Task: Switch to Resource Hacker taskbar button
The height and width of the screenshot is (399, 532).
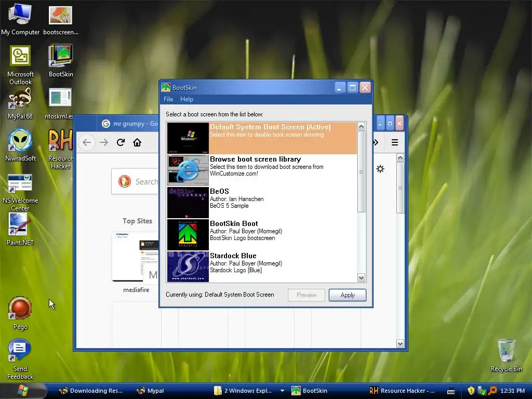Action: click(403, 391)
